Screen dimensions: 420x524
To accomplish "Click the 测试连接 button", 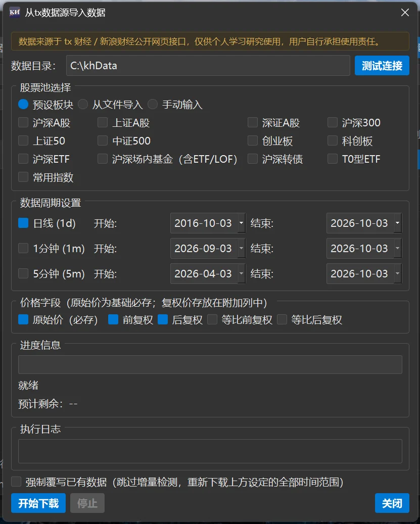I will pyautogui.click(x=382, y=66).
